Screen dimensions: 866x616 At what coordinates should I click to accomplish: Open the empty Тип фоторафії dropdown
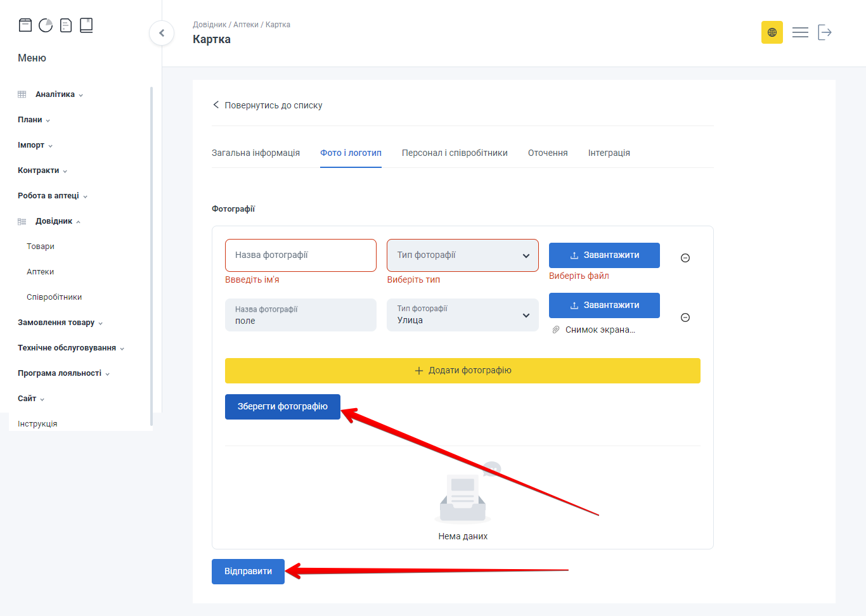coord(462,255)
